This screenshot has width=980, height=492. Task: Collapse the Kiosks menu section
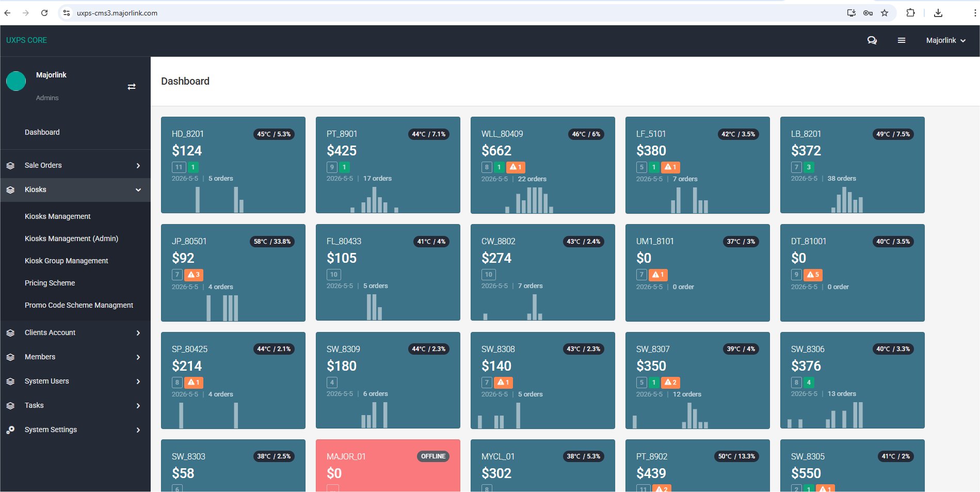click(75, 189)
